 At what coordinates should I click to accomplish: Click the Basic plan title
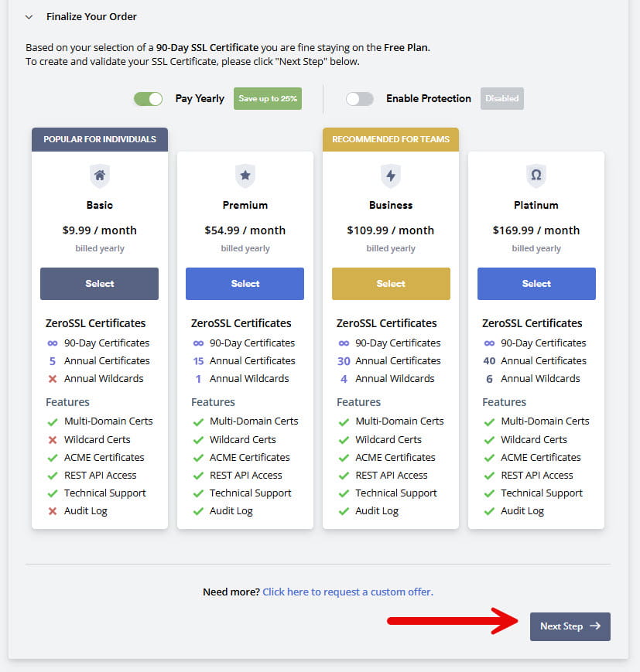click(100, 205)
